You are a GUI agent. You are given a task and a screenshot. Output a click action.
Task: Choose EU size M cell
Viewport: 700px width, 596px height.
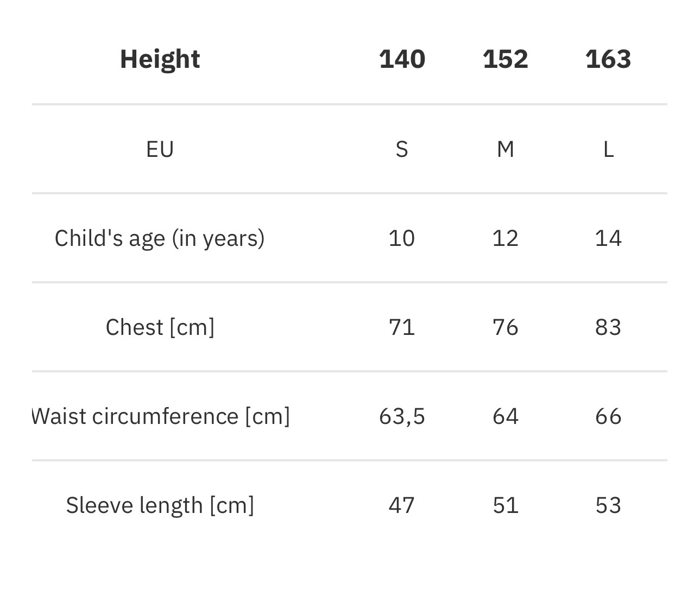point(505,149)
